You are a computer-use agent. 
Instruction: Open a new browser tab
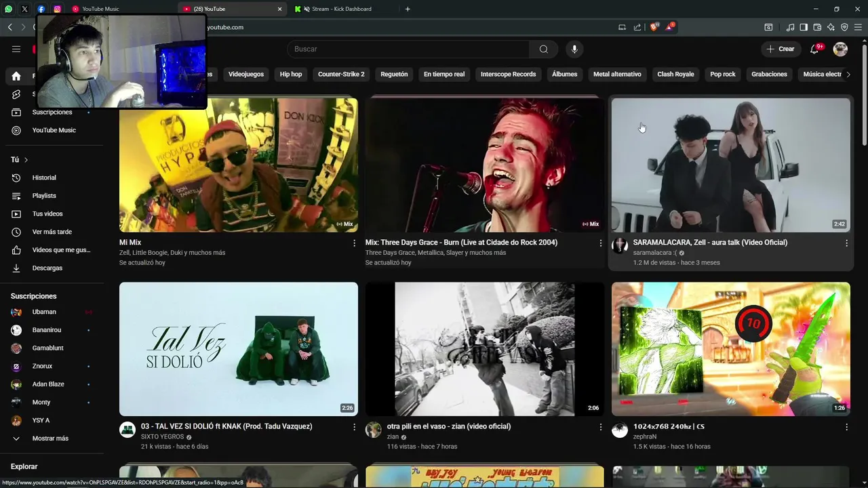click(408, 9)
